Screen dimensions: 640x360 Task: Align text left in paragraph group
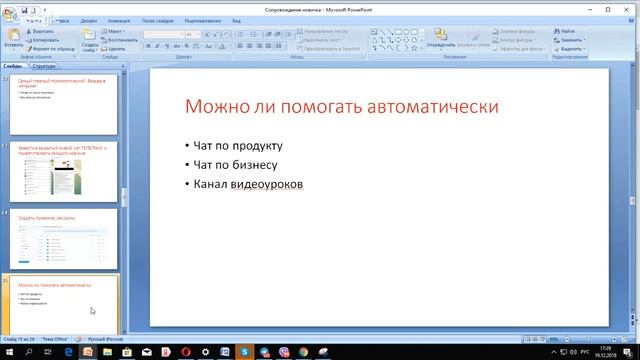click(x=240, y=46)
